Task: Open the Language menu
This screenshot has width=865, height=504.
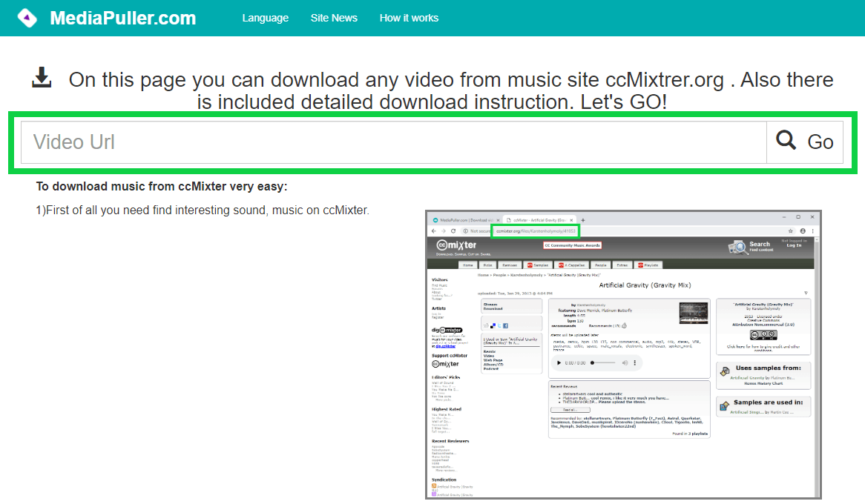Action: [265, 18]
